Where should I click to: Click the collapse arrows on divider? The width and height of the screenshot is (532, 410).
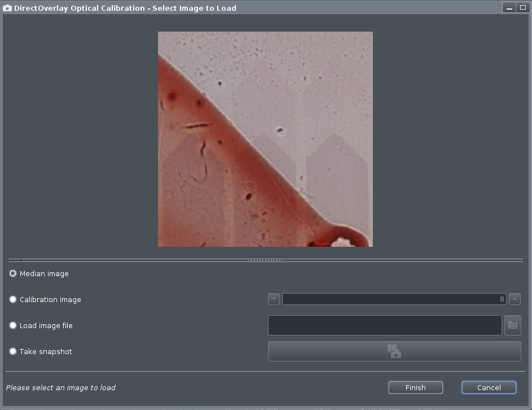16,260
